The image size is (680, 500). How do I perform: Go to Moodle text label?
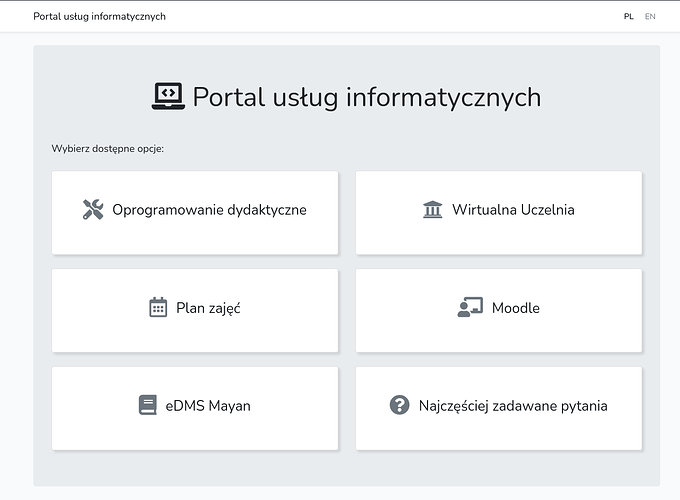(516, 308)
